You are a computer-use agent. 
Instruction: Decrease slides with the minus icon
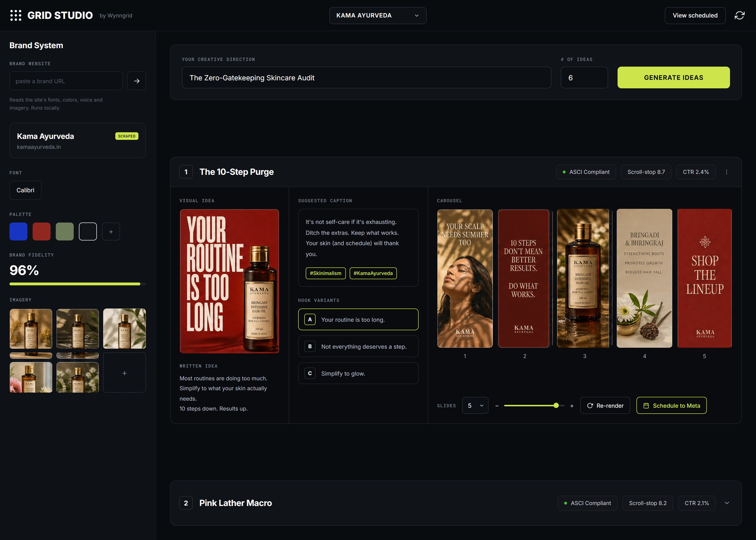click(x=497, y=406)
